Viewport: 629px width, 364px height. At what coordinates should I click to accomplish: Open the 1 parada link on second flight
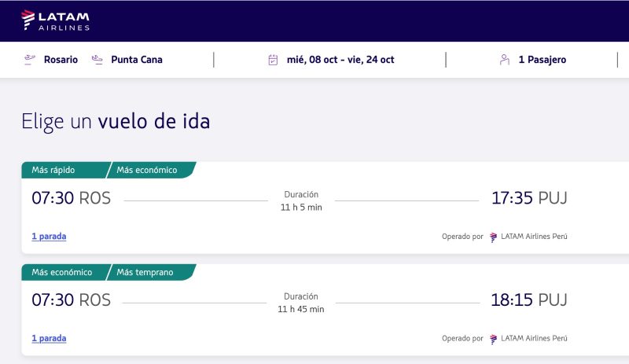point(49,338)
